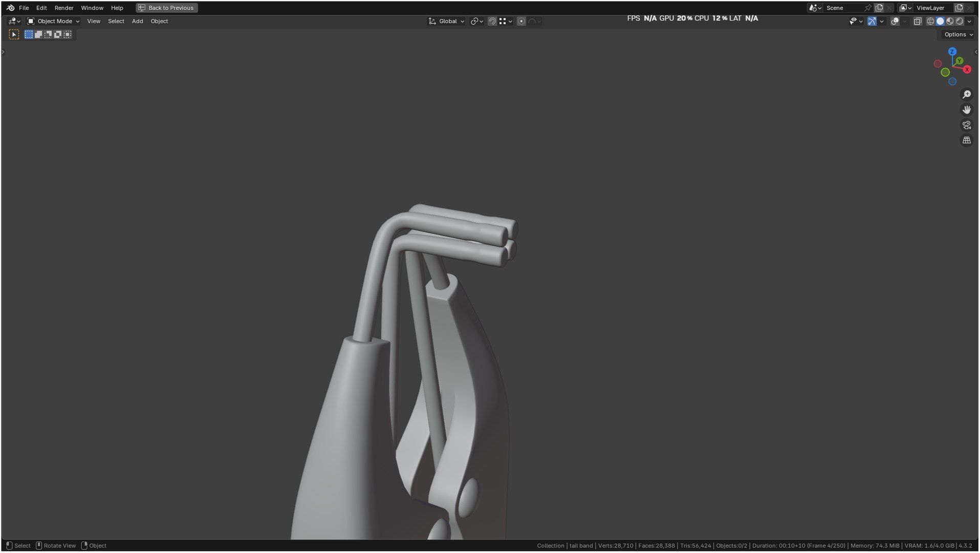This screenshot has width=980, height=553.
Task: Expand the Options dropdown
Action: (x=959, y=35)
